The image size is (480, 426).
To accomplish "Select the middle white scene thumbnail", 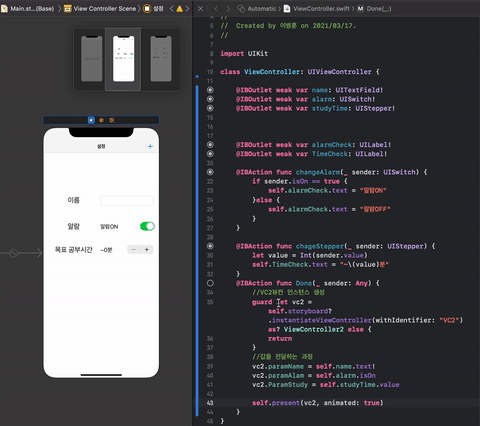I will 124,59.
